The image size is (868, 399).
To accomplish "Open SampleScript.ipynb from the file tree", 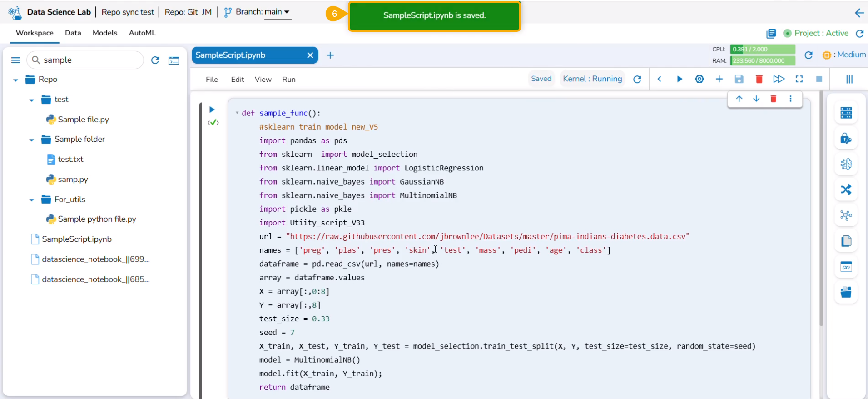I will (76, 239).
